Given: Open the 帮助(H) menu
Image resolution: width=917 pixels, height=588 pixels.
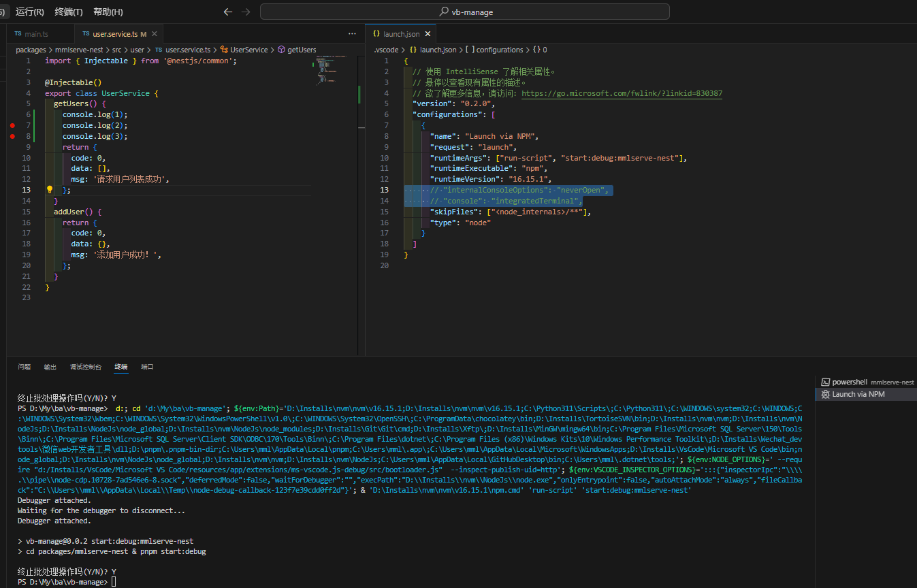Looking at the screenshot, I should pos(108,12).
